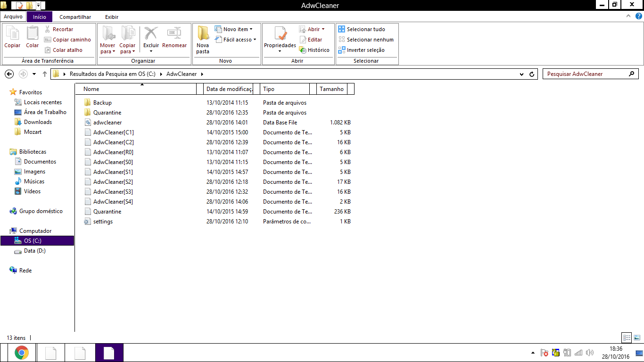Open Novo item dropdown
644x362 pixels.
pos(234,29)
